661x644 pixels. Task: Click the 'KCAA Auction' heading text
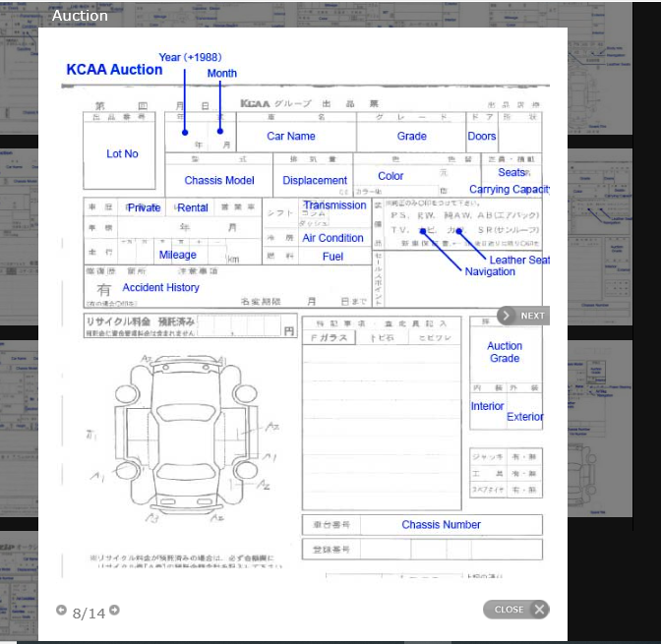pos(114,70)
